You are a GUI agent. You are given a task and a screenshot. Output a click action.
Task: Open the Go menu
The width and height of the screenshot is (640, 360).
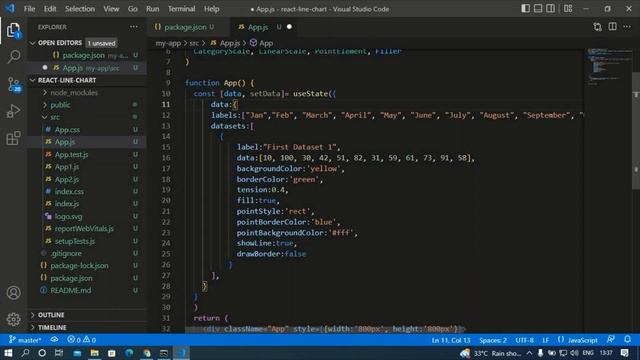(x=133, y=9)
